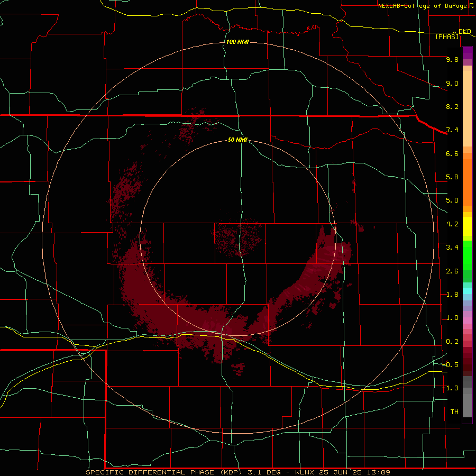The height and width of the screenshot is (476, 476).
Task: Click the "100 NMI" range ring label
Action: tap(237, 42)
